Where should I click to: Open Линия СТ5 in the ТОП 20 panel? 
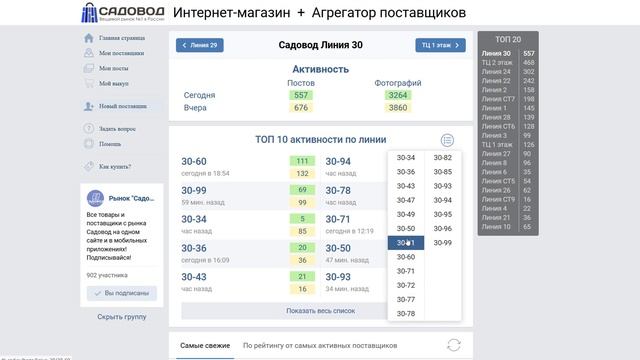pos(498,181)
